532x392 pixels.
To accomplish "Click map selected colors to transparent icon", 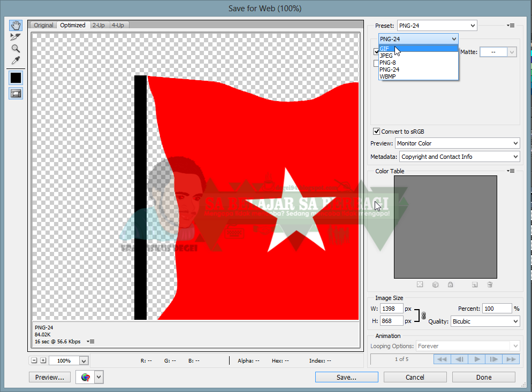I will (420, 285).
